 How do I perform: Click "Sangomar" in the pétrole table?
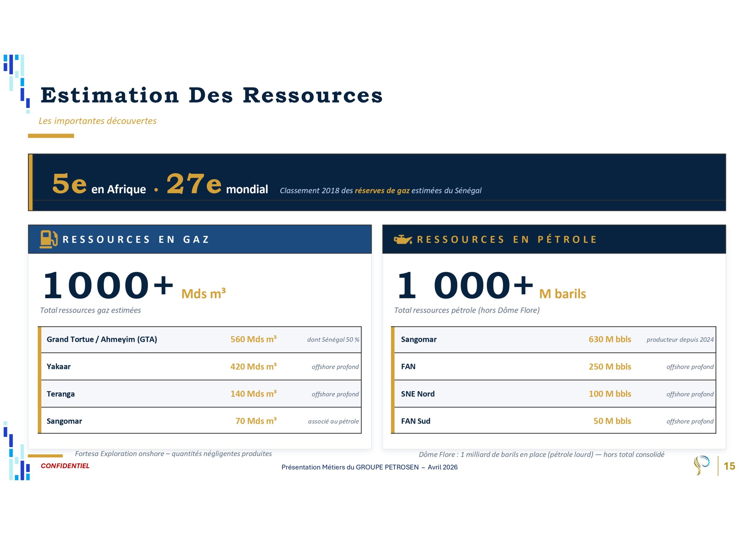coord(419,340)
